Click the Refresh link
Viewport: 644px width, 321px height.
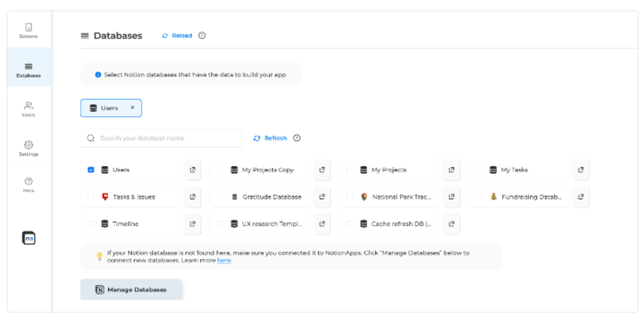click(271, 138)
